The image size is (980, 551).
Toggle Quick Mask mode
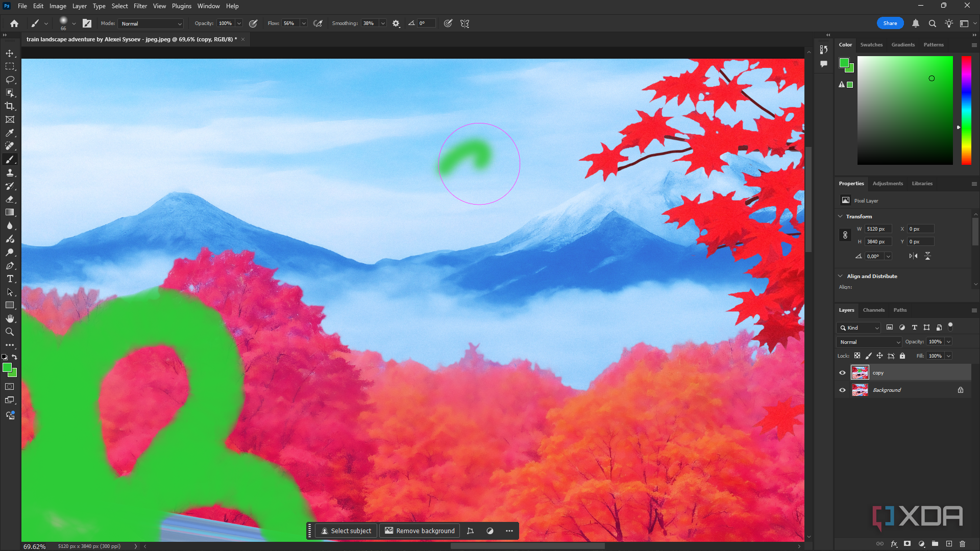pyautogui.click(x=10, y=387)
